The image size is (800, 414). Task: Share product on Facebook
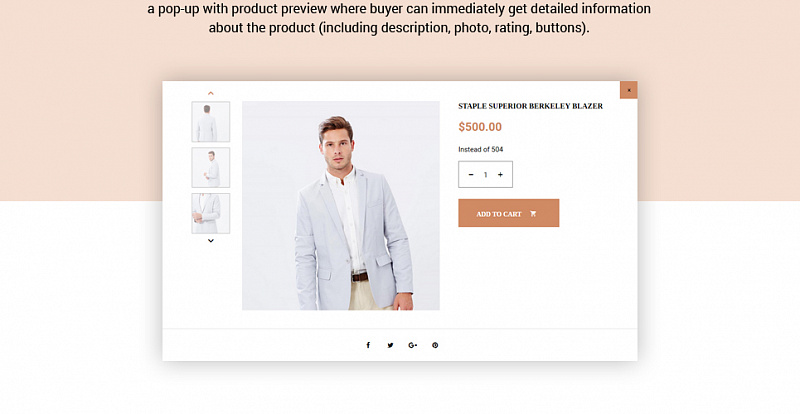coord(368,346)
